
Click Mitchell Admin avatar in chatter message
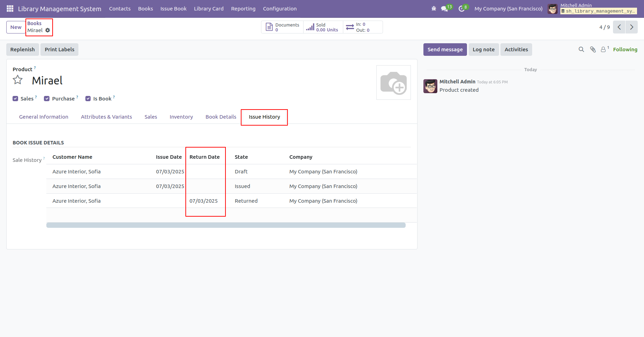[430, 86]
